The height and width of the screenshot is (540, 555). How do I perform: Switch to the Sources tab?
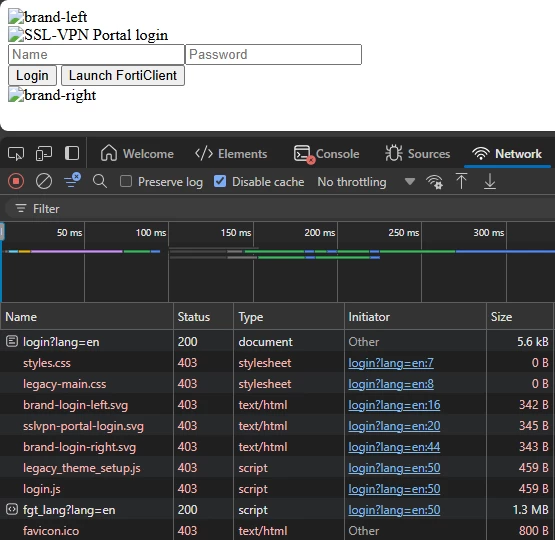pyautogui.click(x=418, y=154)
